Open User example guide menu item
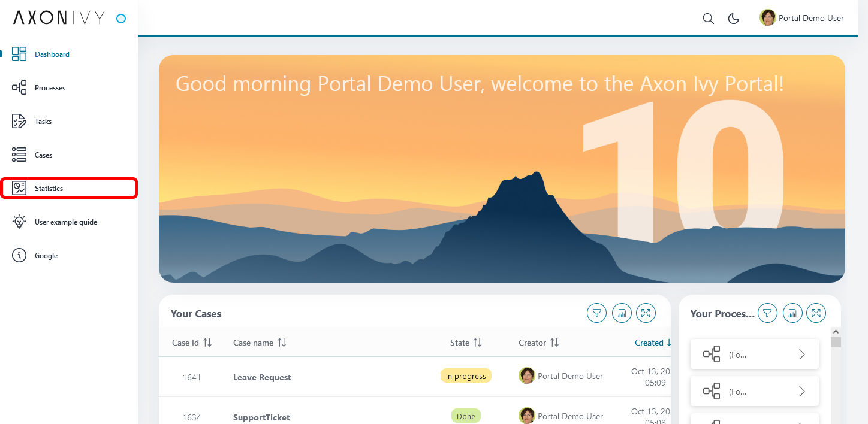The width and height of the screenshot is (868, 424). (x=69, y=222)
